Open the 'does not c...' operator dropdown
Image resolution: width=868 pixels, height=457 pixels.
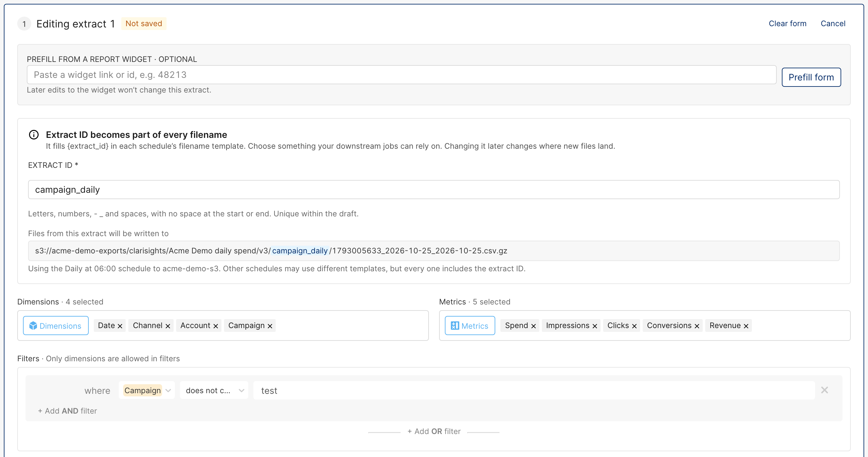click(x=214, y=390)
